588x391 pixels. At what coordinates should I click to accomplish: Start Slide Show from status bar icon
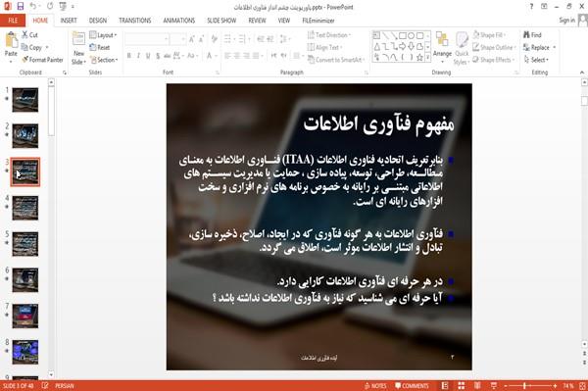[x=494, y=386]
